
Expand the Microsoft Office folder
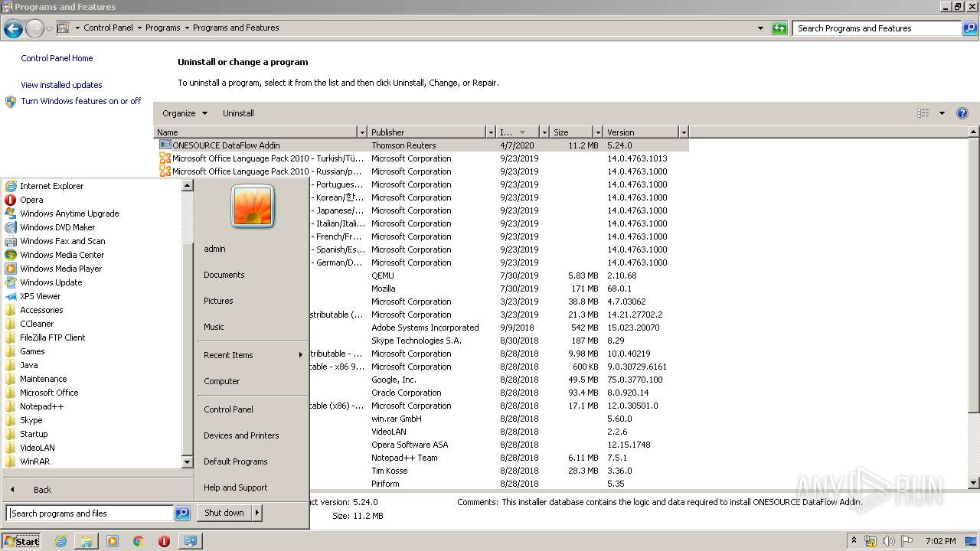coord(49,393)
